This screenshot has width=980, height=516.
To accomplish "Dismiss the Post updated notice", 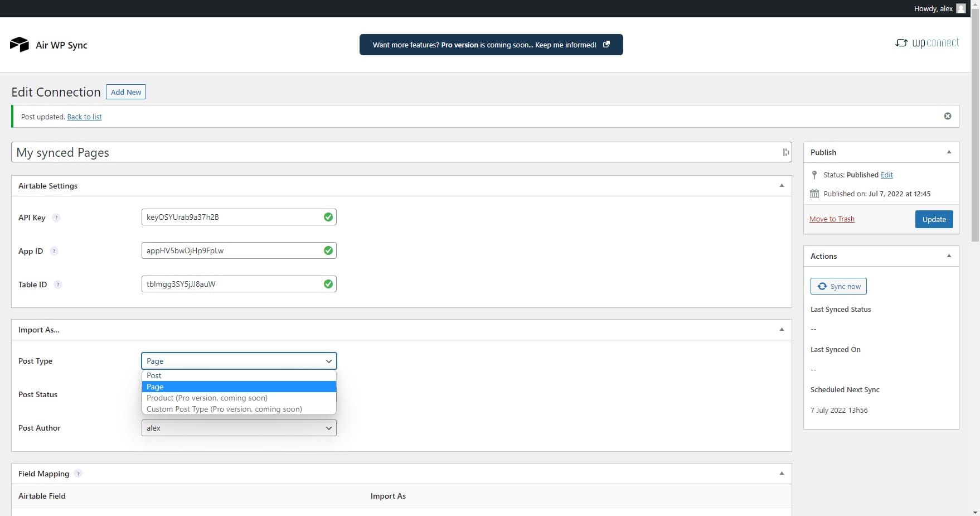I will point(948,116).
